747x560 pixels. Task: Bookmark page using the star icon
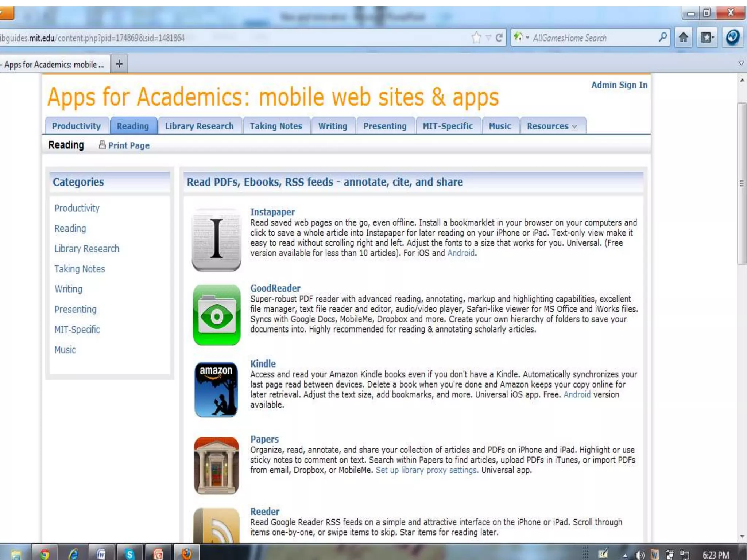click(476, 38)
